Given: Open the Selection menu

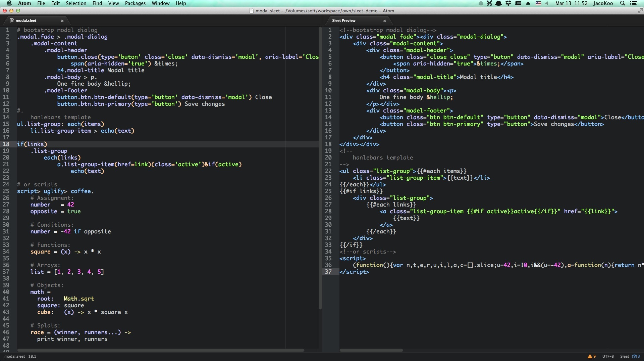Looking at the screenshot, I should (76, 3).
